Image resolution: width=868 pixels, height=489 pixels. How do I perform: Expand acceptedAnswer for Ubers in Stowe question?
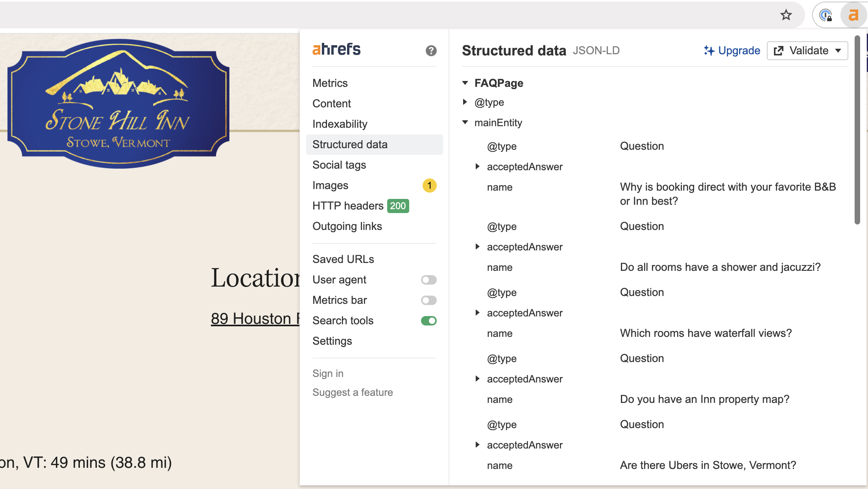tap(477, 445)
